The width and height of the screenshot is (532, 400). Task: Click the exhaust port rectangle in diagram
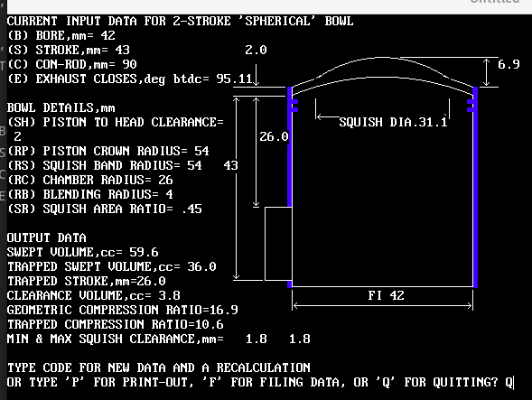click(x=278, y=244)
